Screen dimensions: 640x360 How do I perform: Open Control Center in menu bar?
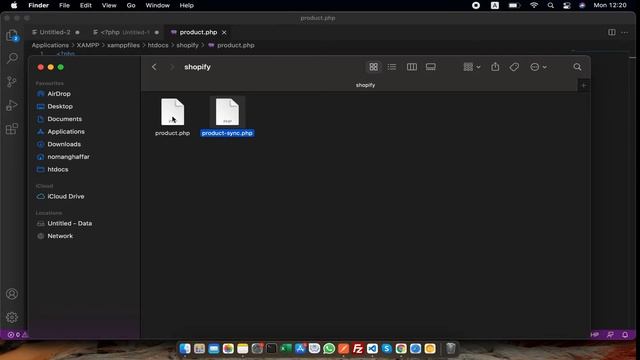(567, 5)
